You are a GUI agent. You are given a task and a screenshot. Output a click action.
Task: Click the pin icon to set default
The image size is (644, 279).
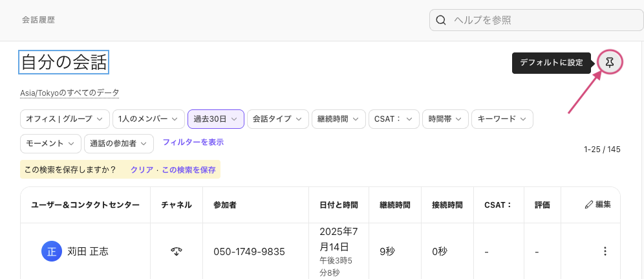[610, 62]
